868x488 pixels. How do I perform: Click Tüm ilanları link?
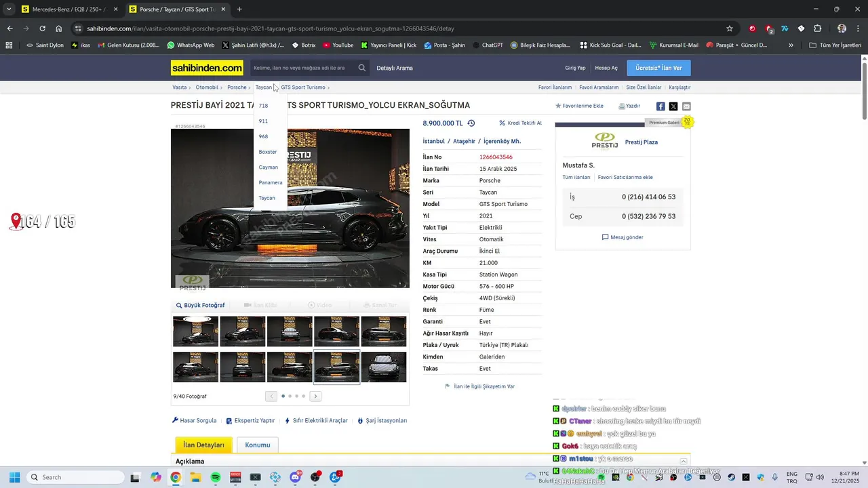point(576,178)
